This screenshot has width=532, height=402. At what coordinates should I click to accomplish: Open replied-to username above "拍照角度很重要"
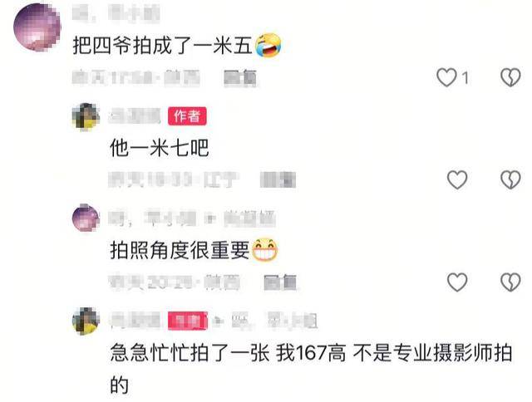(x=249, y=218)
